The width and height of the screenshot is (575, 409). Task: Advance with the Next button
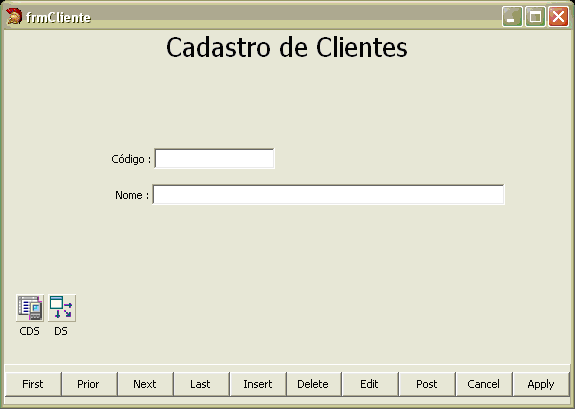(x=146, y=384)
